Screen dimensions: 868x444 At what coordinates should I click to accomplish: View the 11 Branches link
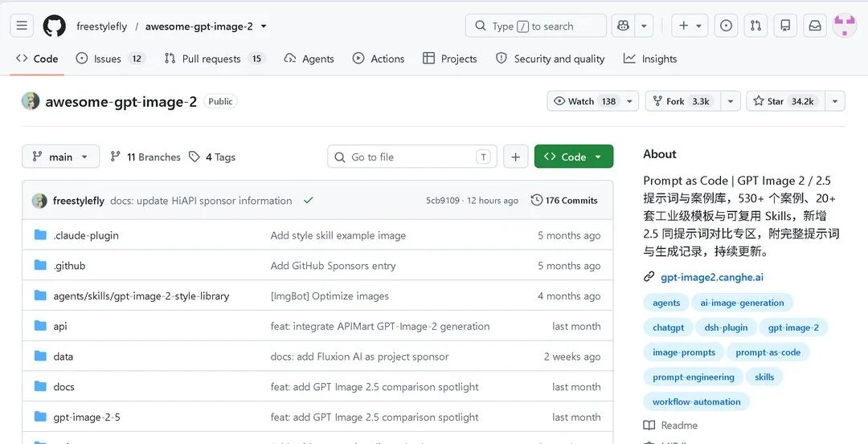tap(145, 157)
